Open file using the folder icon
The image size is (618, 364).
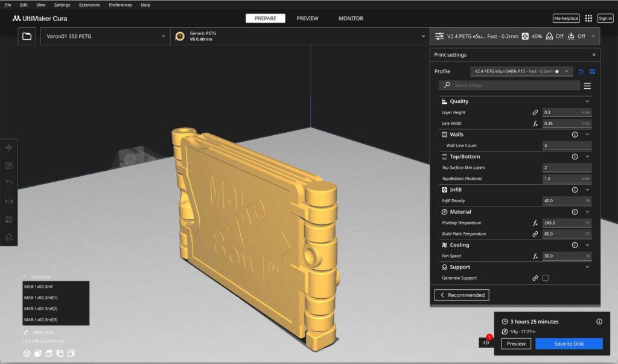point(27,36)
